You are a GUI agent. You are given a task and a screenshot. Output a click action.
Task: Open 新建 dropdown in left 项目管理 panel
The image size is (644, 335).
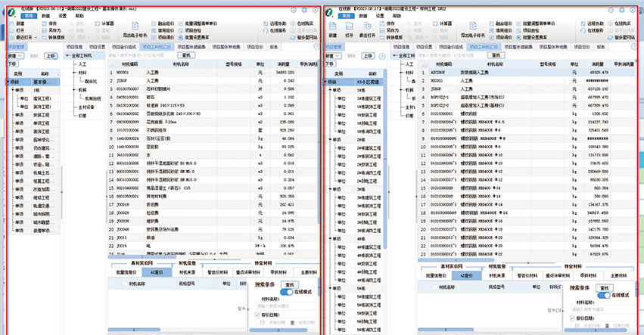14,55
